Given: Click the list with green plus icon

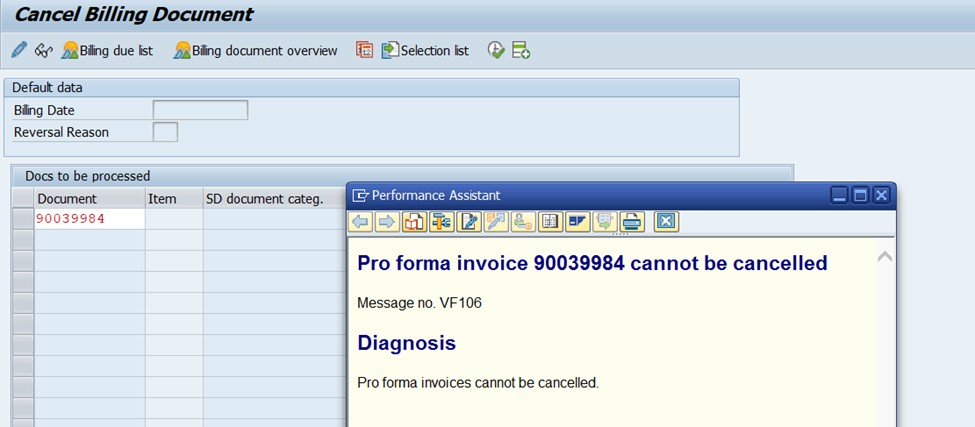Looking at the screenshot, I should point(520,50).
